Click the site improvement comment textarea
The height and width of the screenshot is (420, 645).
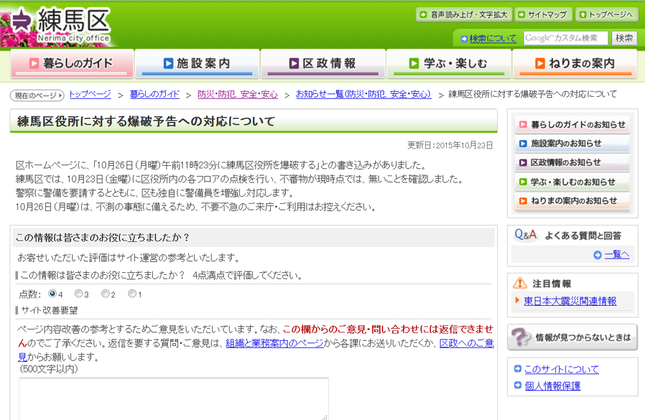coord(172,398)
